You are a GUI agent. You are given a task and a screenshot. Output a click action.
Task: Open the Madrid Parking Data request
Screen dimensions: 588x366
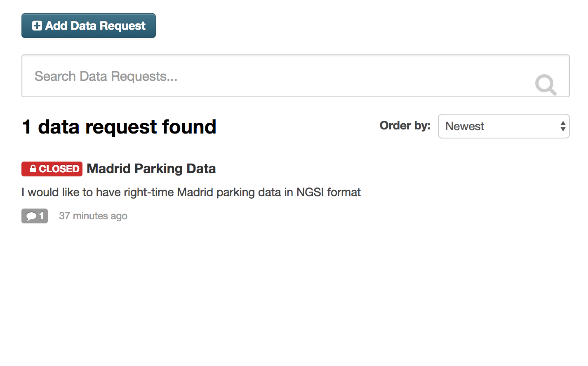click(x=151, y=169)
